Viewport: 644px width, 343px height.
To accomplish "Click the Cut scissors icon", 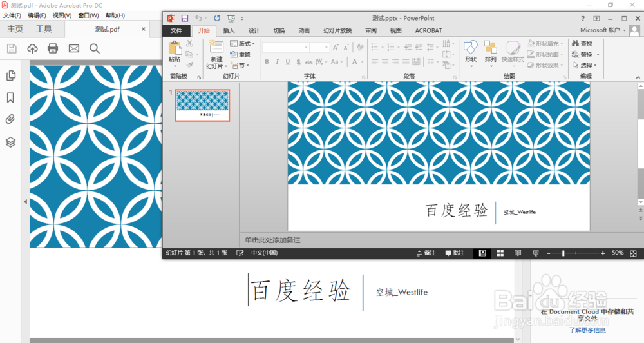I will pos(189,43).
